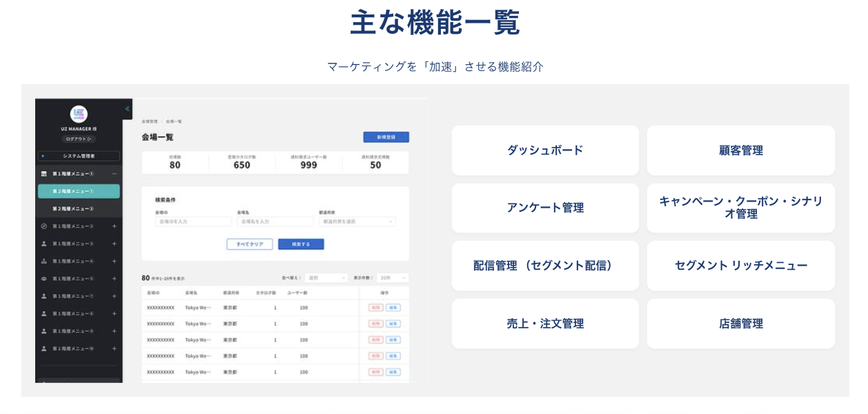Viewport: 868px width, 414px height.
Task: Collapse the sidebar using the « chevron icon
Action: click(127, 108)
